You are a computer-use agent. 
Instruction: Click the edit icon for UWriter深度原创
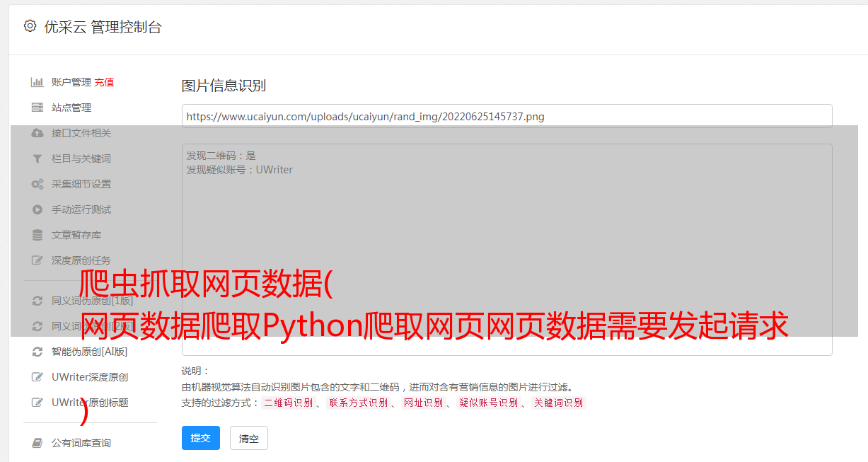pos(37,377)
